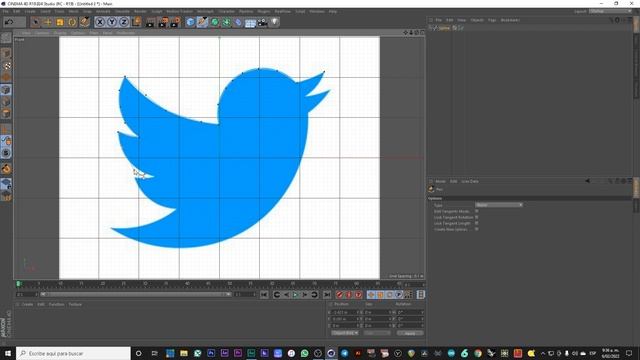Viewport: 640px width, 360px height.
Task: Click the Apply button in coordinates panel
Action: (x=410, y=333)
